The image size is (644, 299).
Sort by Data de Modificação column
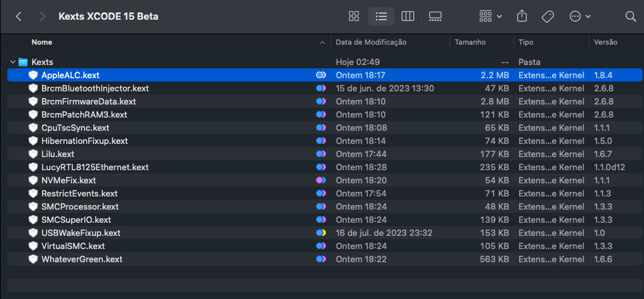pyautogui.click(x=371, y=42)
